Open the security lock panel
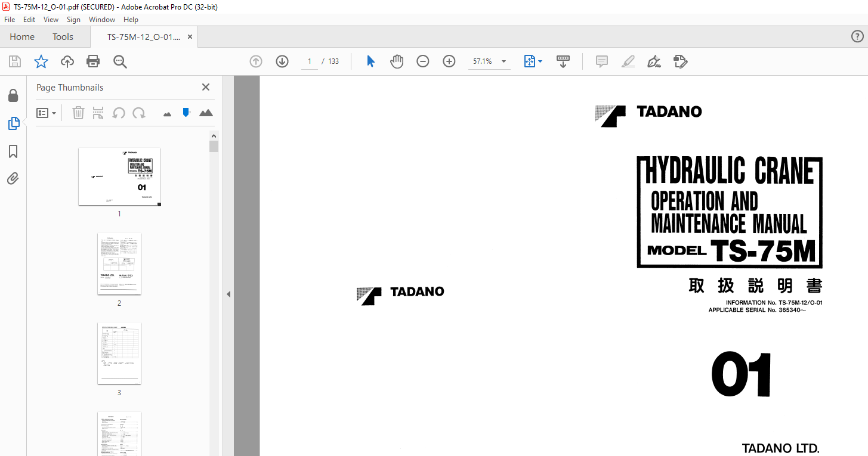The width and height of the screenshot is (868, 456). pyautogui.click(x=13, y=96)
